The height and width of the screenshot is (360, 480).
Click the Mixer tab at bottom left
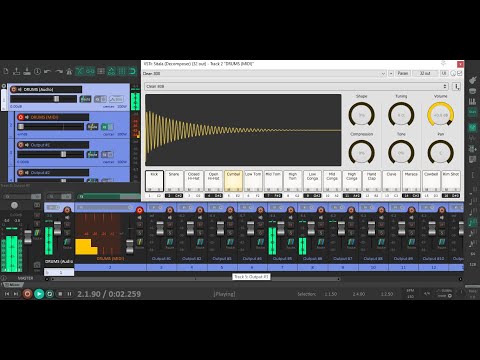[x=12, y=285]
